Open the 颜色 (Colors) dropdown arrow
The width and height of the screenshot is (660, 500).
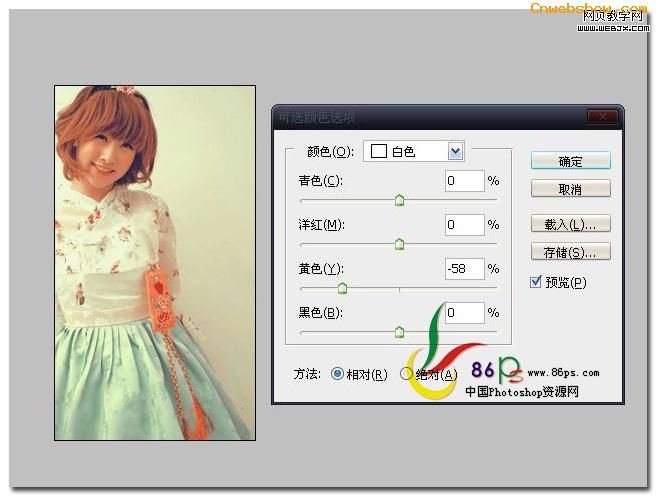[x=455, y=152]
